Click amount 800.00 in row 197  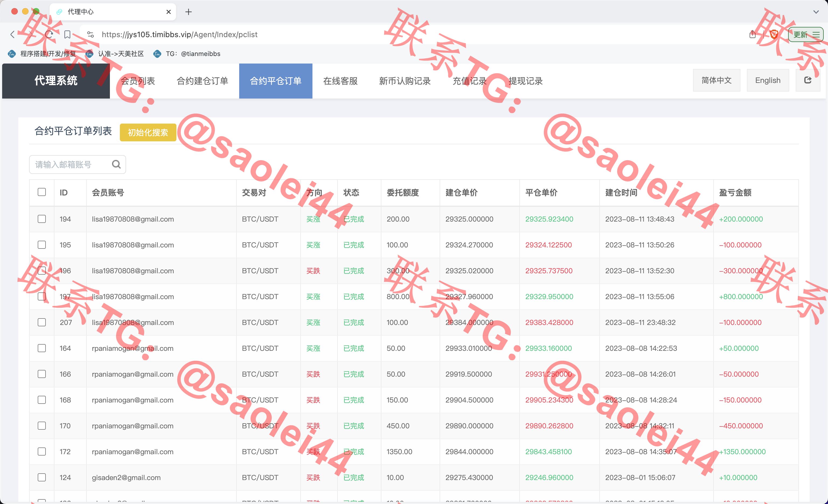[x=398, y=296]
